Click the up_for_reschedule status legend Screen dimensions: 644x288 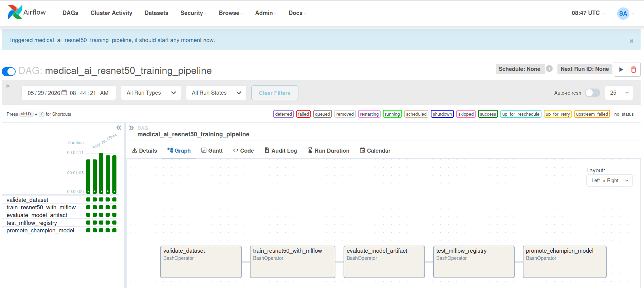(x=521, y=114)
